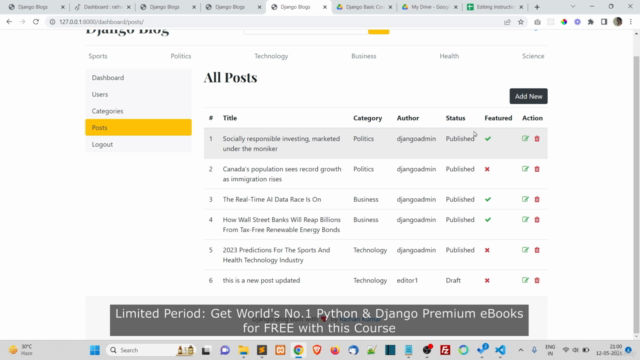Image resolution: width=640 pixels, height=360 pixels.
Task: Open Chrome extensions puzzle icon
Action: coord(591,22)
